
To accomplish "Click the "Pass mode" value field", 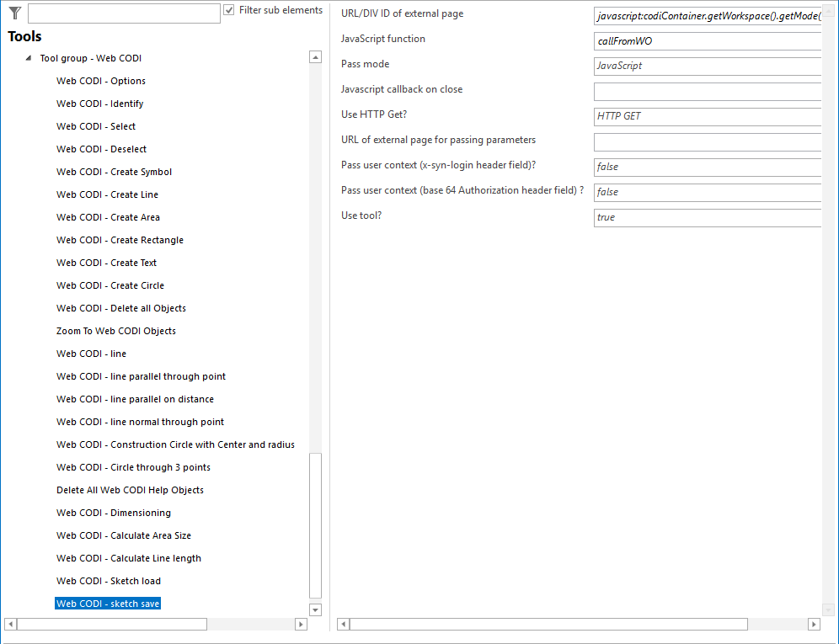I will coord(708,66).
